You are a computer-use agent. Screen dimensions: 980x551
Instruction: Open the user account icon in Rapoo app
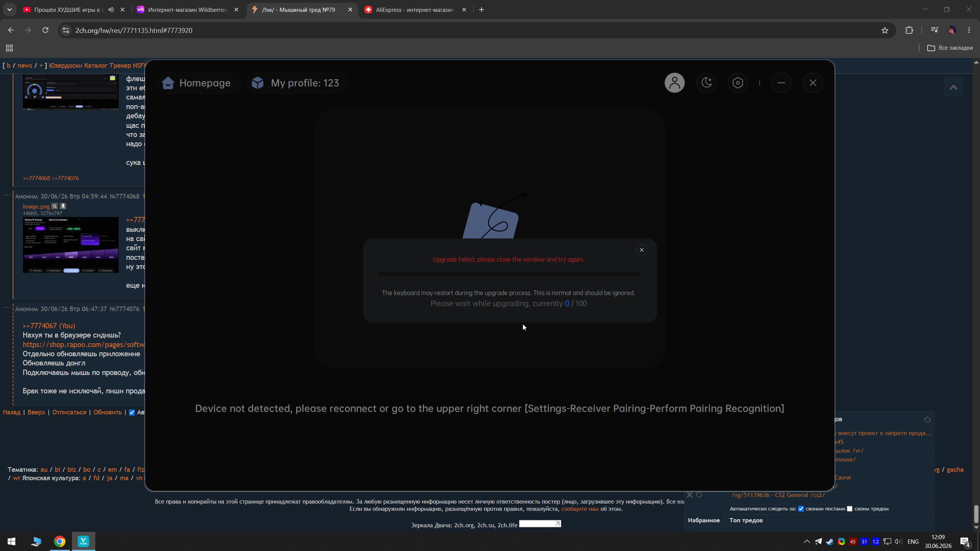[675, 83]
